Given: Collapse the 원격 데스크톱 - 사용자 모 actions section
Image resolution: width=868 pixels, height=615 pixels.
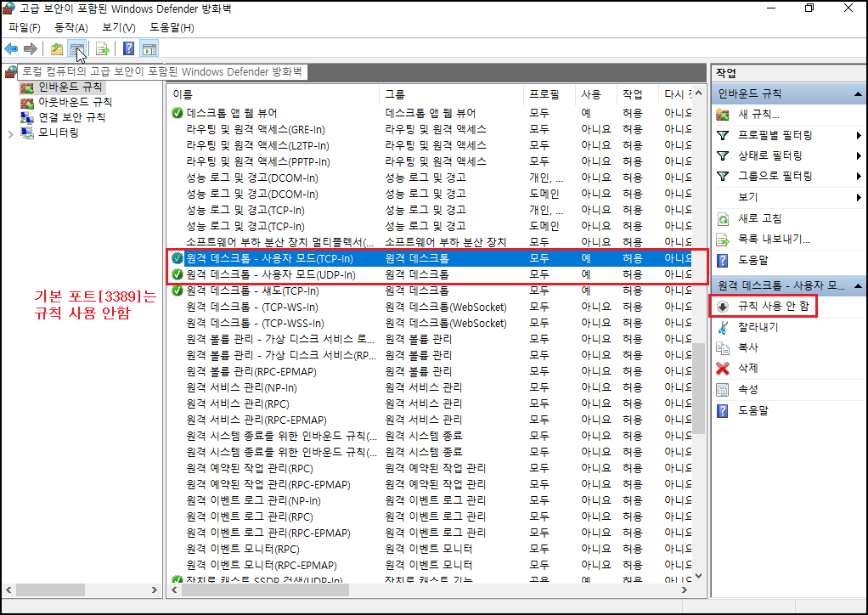Looking at the screenshot, I should pyautogui.click(x=858, y=286).
